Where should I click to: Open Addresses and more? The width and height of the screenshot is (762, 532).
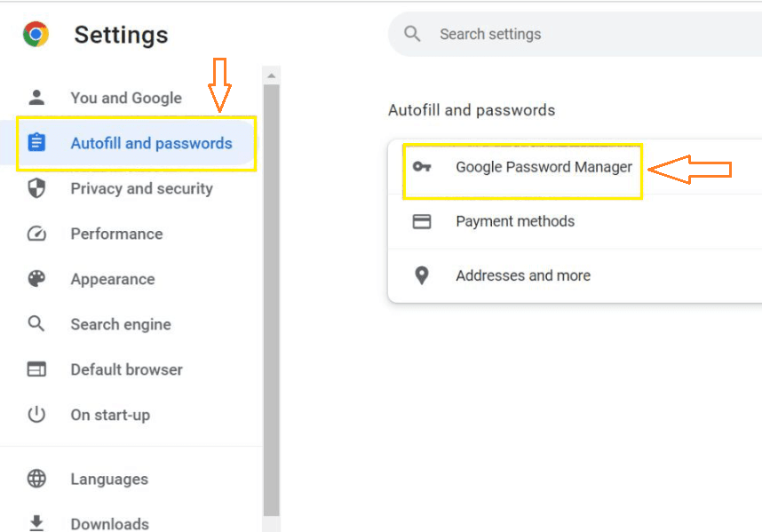tap(575, 275)
